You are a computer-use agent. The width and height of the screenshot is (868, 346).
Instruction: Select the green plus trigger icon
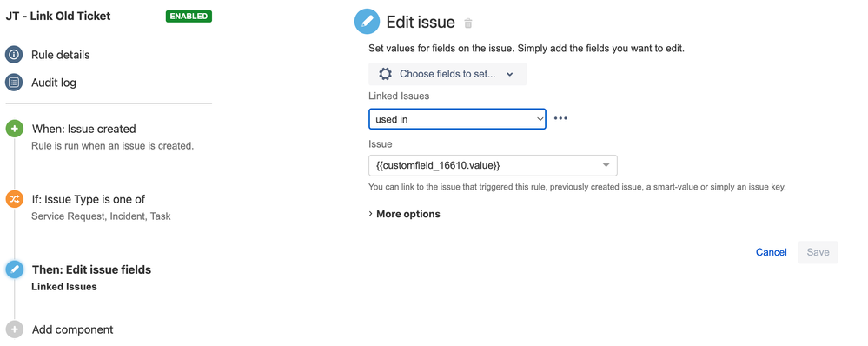pyautogui.click(x=14, y=129)
